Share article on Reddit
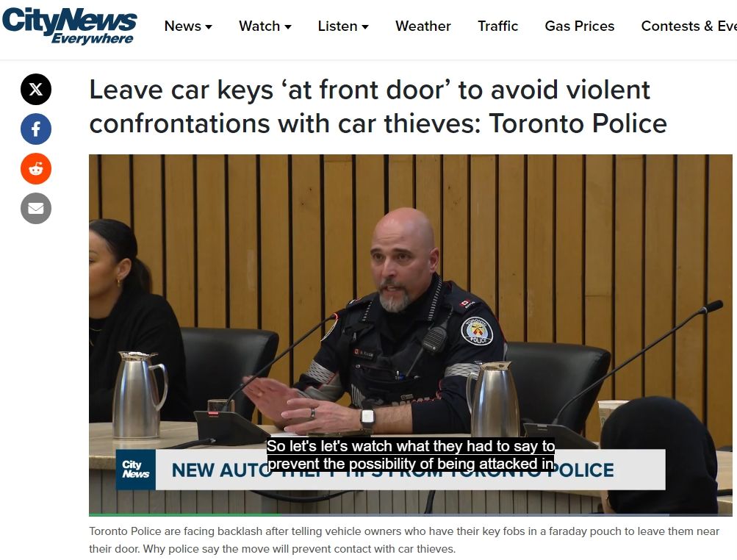The image size is (737, 560). pos(36,169)
